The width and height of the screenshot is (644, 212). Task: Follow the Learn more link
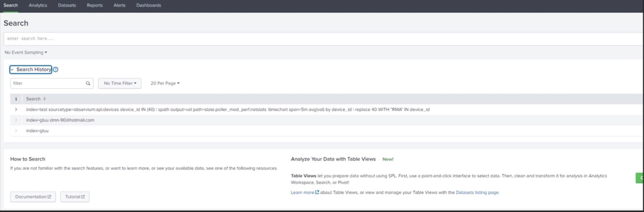click(x=302, y=192)
